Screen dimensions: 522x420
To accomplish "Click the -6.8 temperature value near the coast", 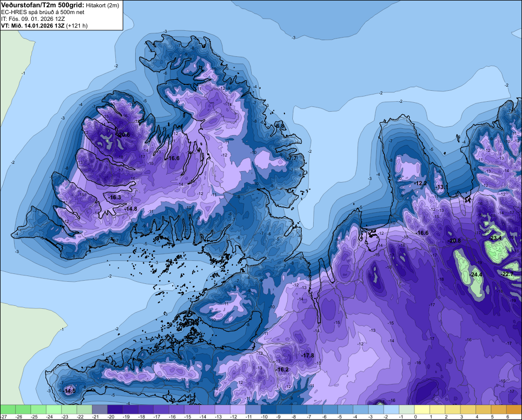I will (281, 126).
